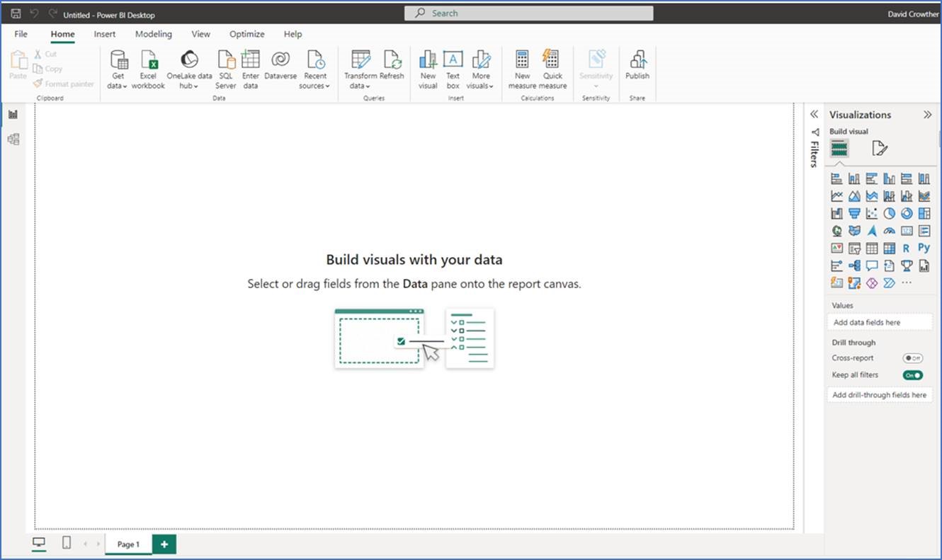Choose the area chart visual
Viewport: 942px width, 560px height.
pos(854,196)
